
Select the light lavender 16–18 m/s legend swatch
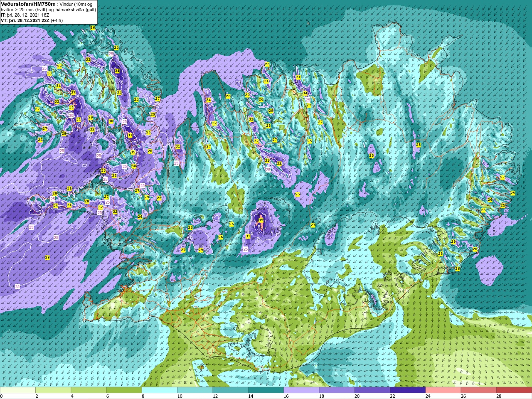(301, 390)
